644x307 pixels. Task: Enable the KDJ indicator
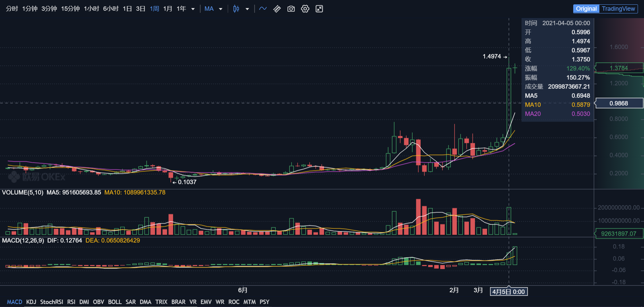click(31, 302)
